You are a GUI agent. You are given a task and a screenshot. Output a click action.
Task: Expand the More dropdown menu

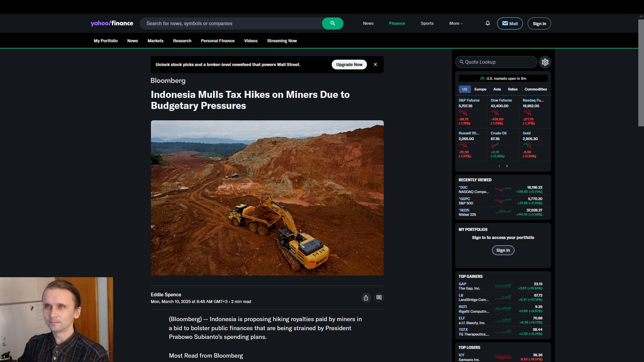point(456,23)
